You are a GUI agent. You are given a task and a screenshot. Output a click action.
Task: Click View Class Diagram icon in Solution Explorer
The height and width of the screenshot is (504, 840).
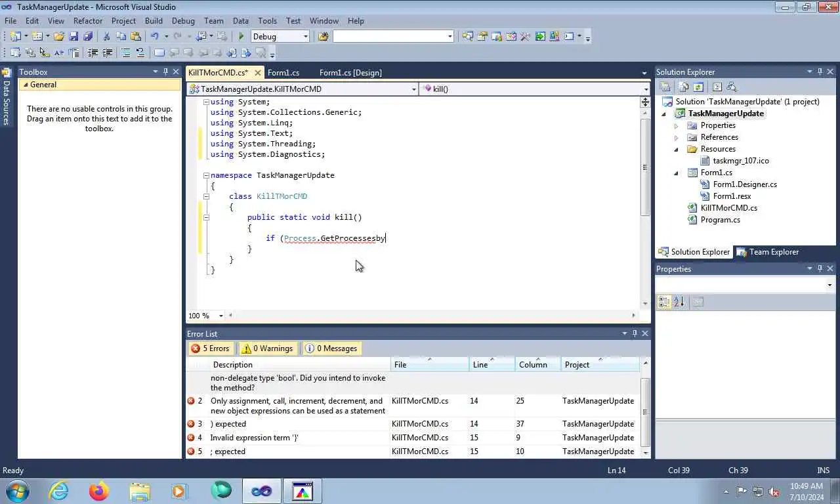pyautogui.click(x=732, y=87)
